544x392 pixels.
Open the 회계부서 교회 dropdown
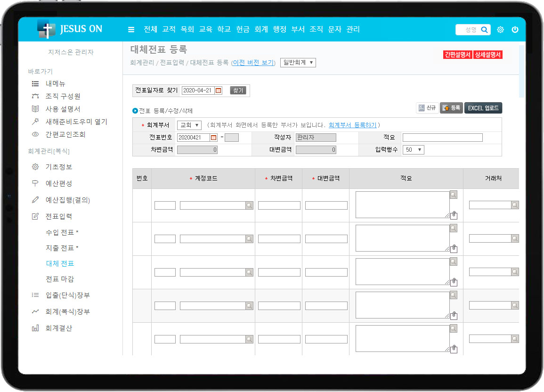pos(189,125)
